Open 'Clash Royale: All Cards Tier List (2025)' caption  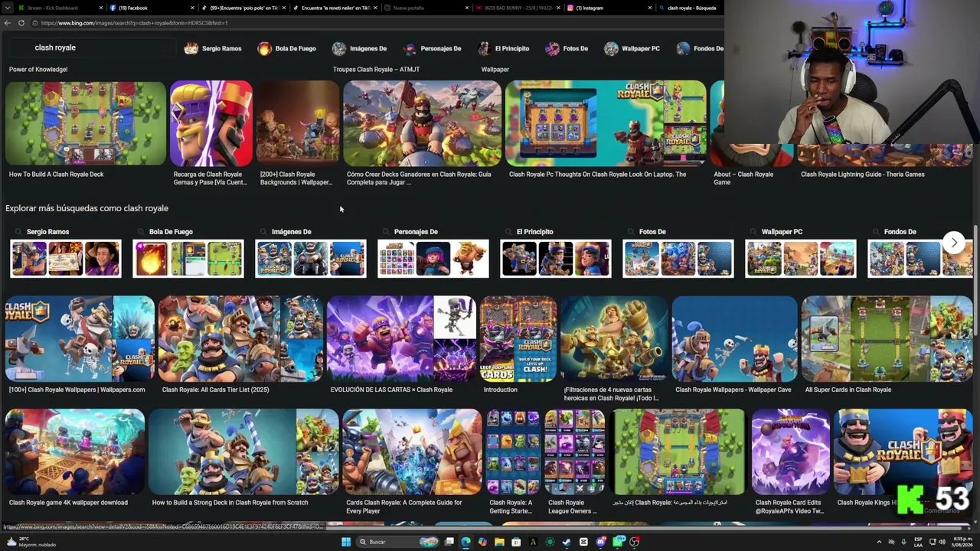[x=215, y=390]
